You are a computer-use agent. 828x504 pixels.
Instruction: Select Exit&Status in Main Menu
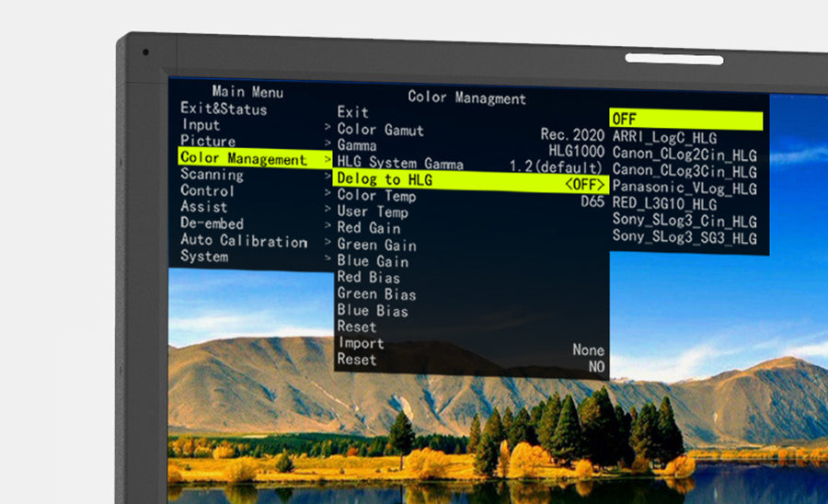click(x=224, y=109)
